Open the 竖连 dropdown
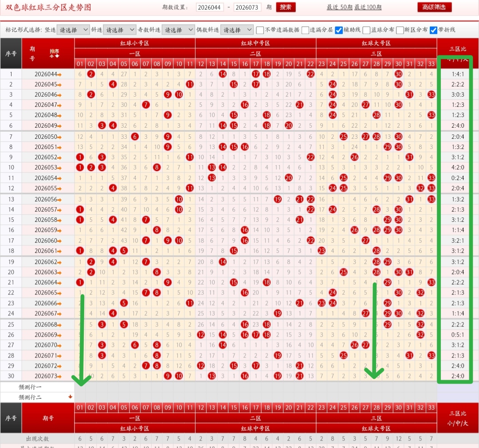The width and height of the screenshot is (479, 448). tap(73, 30)
